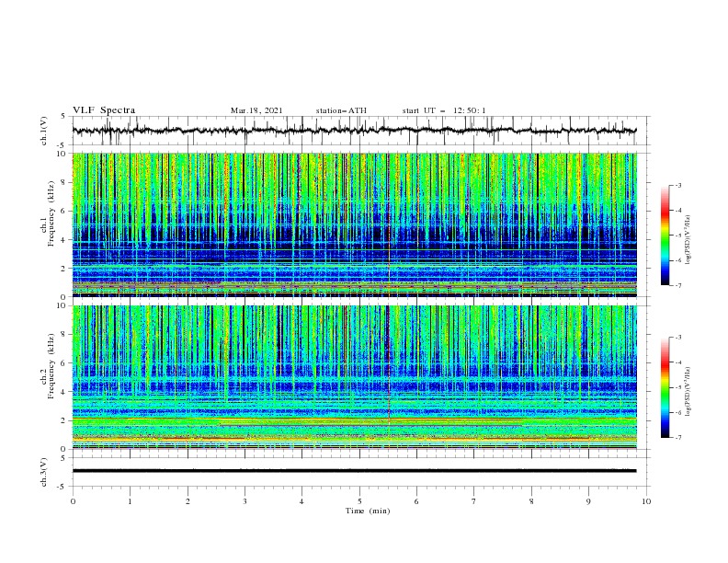Click the ch.1 spectrogram panel
This screenshot has height=563, width=728.
click(354, 224)
